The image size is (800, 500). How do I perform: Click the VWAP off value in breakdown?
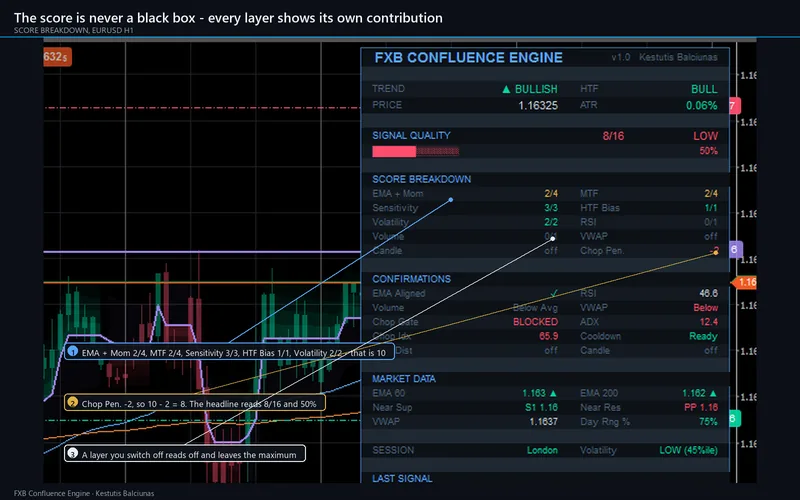[x=711, y=236]
